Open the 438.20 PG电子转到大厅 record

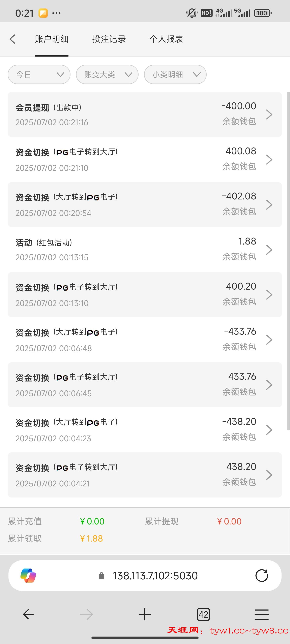click(145, 475)
